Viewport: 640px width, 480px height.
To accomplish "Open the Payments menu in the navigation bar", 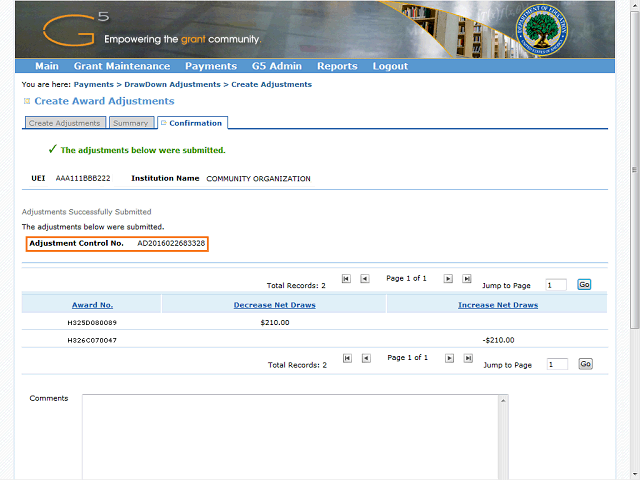I will coord(210,66).
